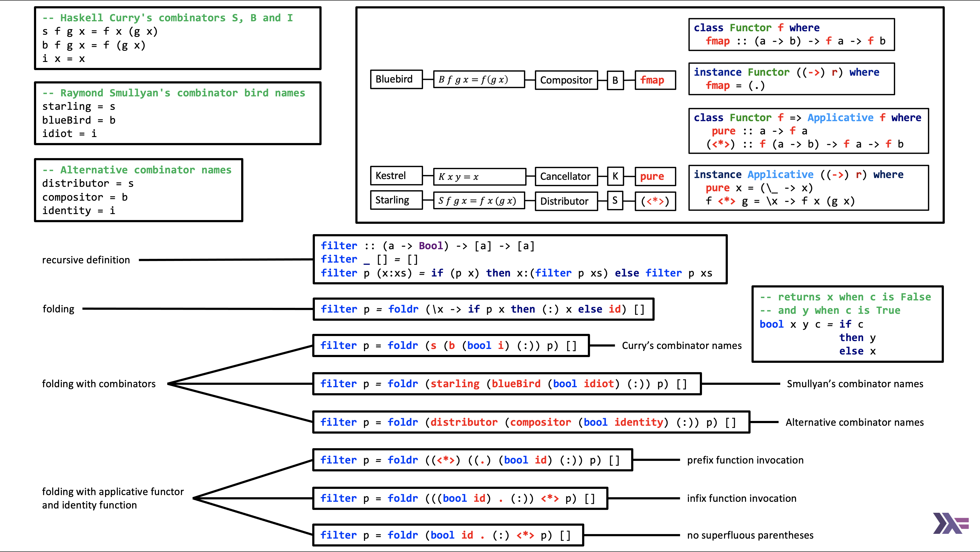
Task: Click the Haskell logo icon
Action: point(951,523)
